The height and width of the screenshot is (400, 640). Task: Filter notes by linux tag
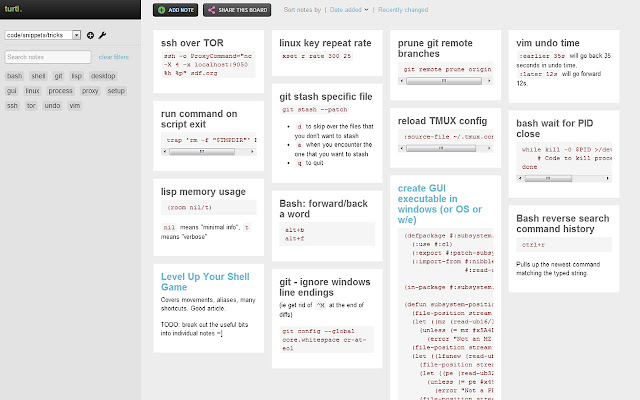(x=32, y=91)
